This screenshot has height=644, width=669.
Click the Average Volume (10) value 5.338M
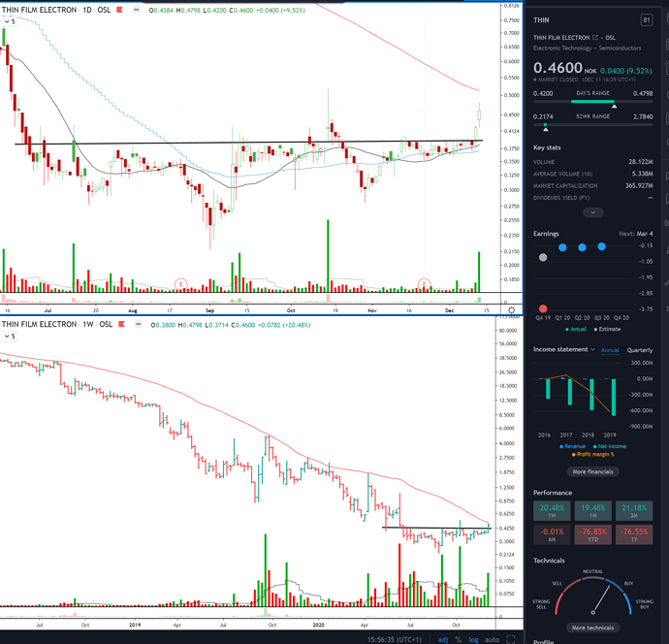tap(643, 174)
